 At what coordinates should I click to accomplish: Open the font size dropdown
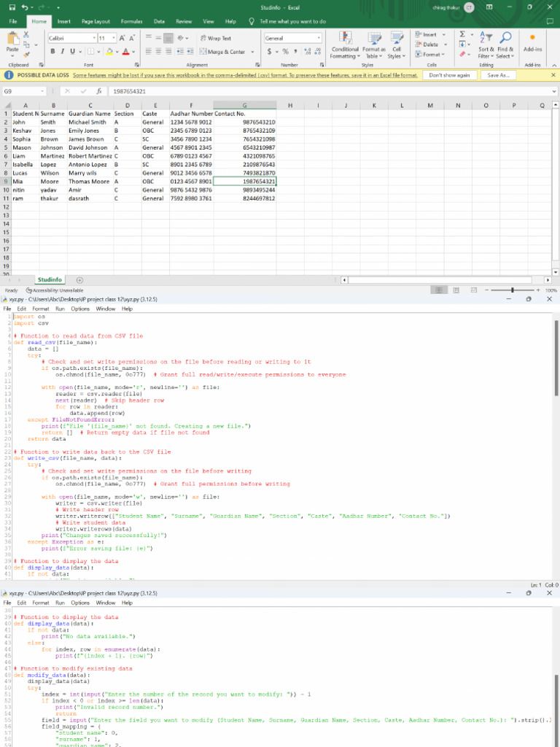click(114, 38)
